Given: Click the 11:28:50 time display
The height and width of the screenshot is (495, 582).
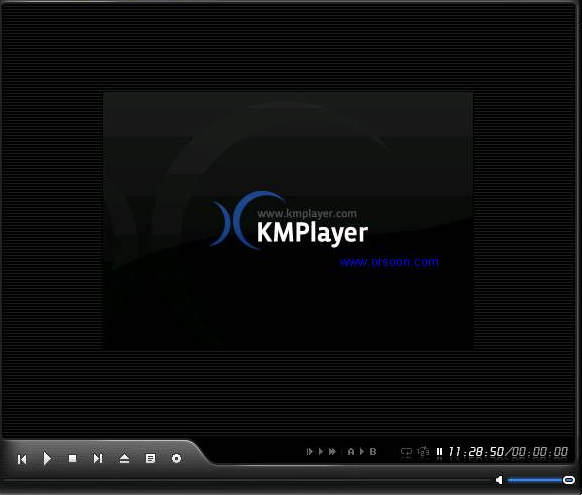Looking at the screenshot, I should (476, 452).
